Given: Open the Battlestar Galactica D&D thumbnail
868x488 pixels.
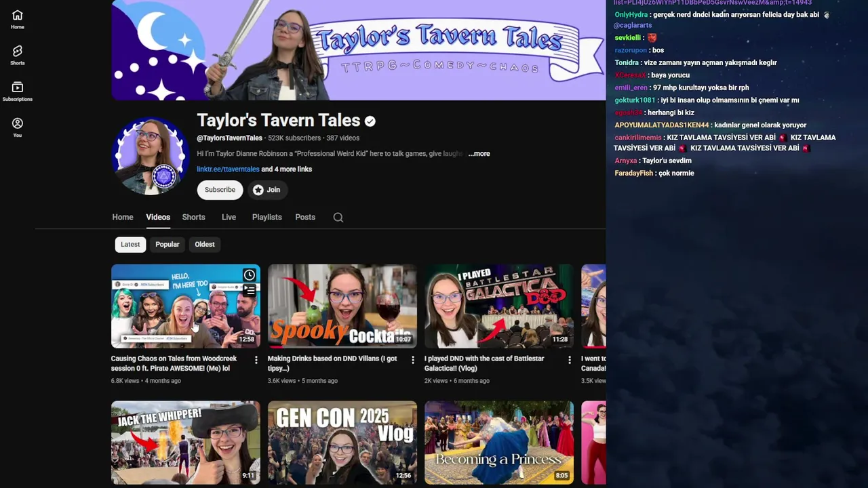Looking at the screenshot, I should tap(499, 306).
